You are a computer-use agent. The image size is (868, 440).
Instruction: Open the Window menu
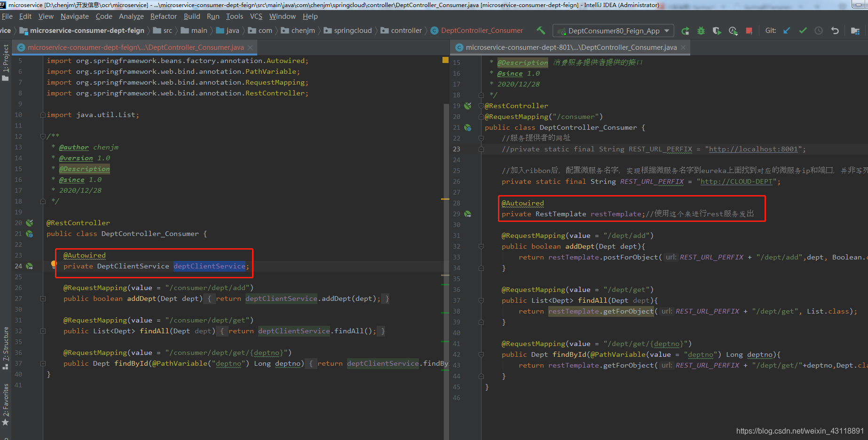tap(283, 16)
